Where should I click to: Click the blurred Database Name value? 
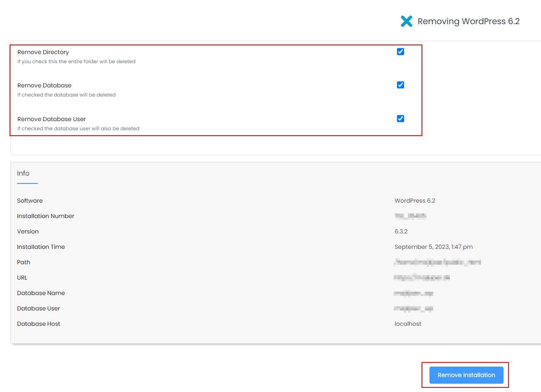point(413,293)
